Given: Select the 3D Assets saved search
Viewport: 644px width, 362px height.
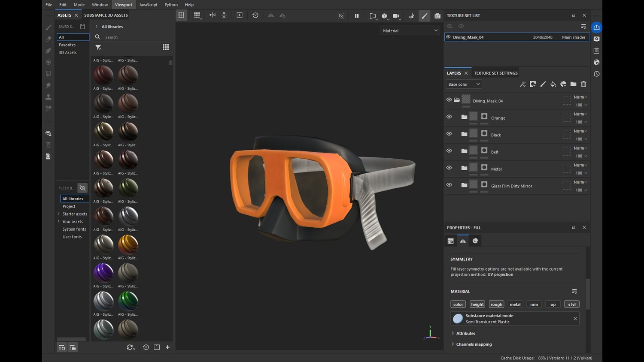Looking at the screenshot, I should 68,53.
